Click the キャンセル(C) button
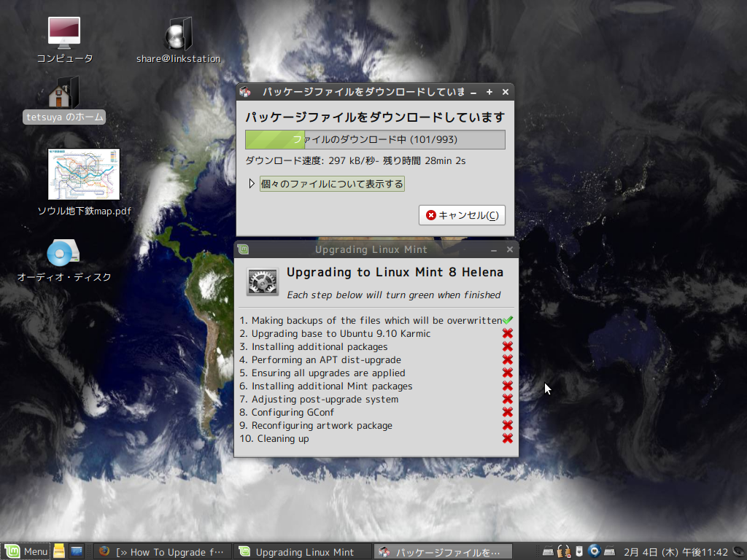 (x=462, y=215)
